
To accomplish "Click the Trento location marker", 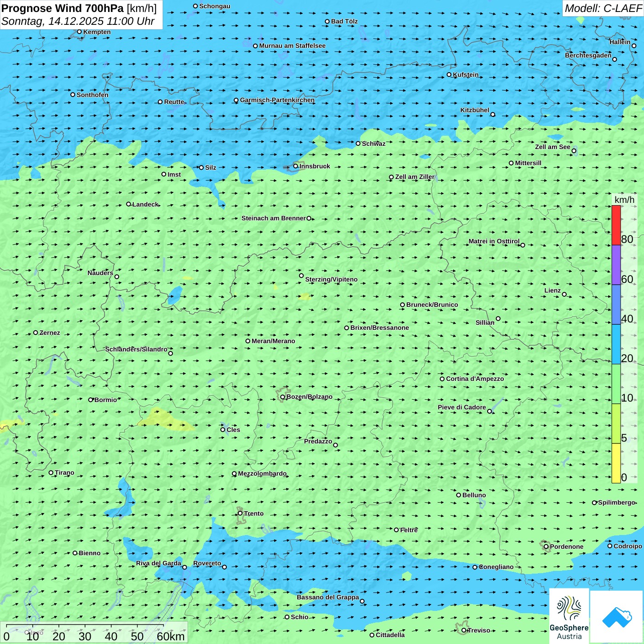I will (240, 513).
